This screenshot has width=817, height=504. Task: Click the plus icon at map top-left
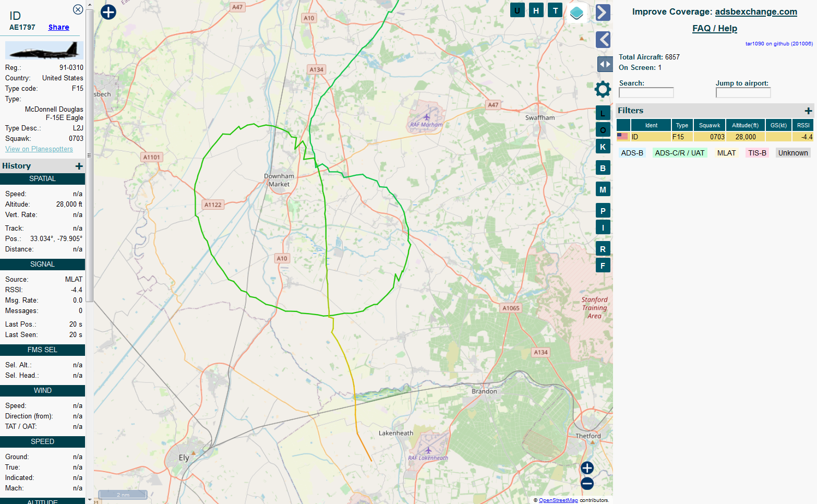coord(109,12)
